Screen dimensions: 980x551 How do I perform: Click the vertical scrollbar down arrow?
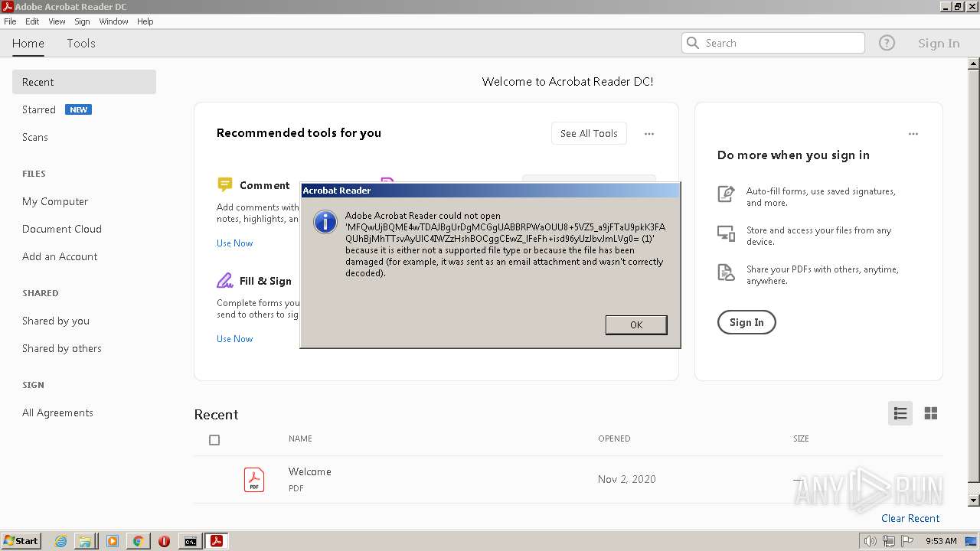[x=974, y=500]
